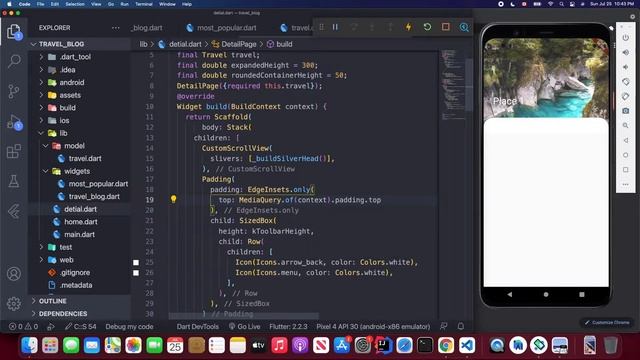Open the Flutter sidebar icon
Screen dimensions: 640x360
tap(14, 211)
